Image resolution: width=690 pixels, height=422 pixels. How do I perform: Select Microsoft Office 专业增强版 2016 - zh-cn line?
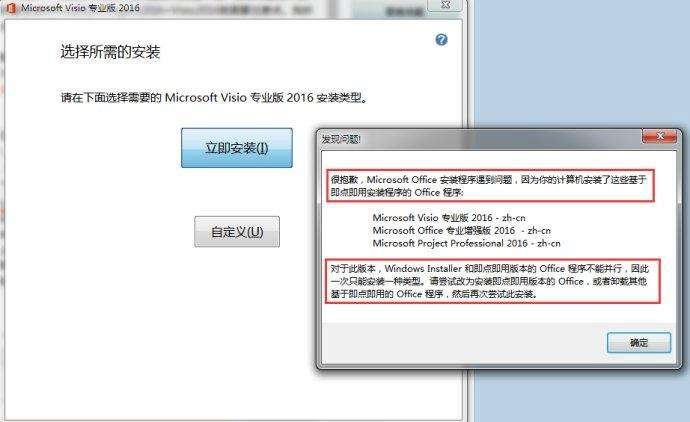tap(462, 230)
